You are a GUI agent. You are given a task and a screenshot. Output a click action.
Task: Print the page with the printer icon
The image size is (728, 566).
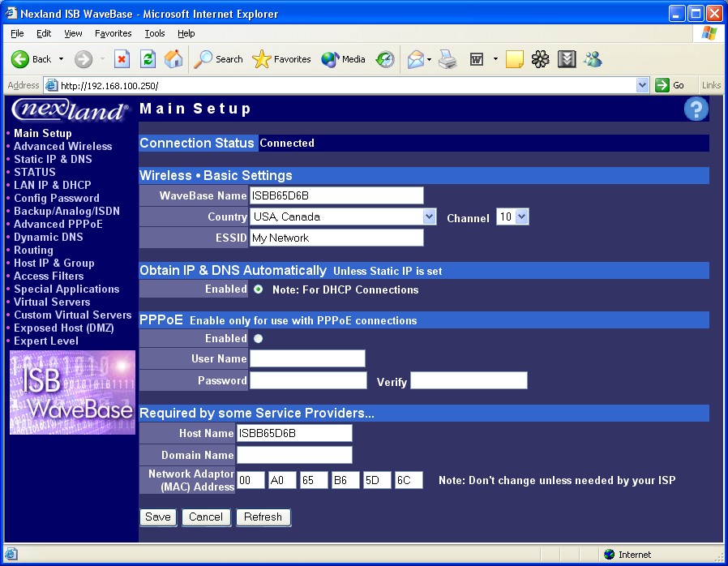(x=448, y=59)
